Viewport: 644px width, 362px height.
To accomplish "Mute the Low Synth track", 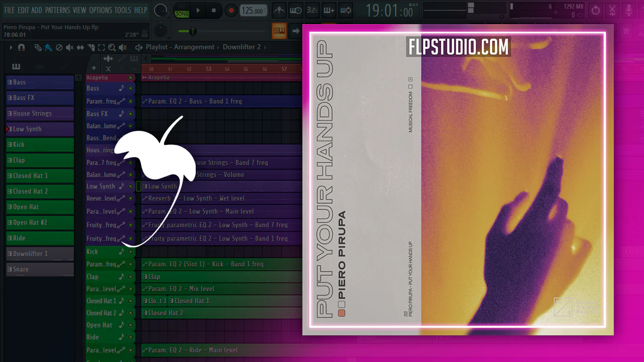I will 131,187.
